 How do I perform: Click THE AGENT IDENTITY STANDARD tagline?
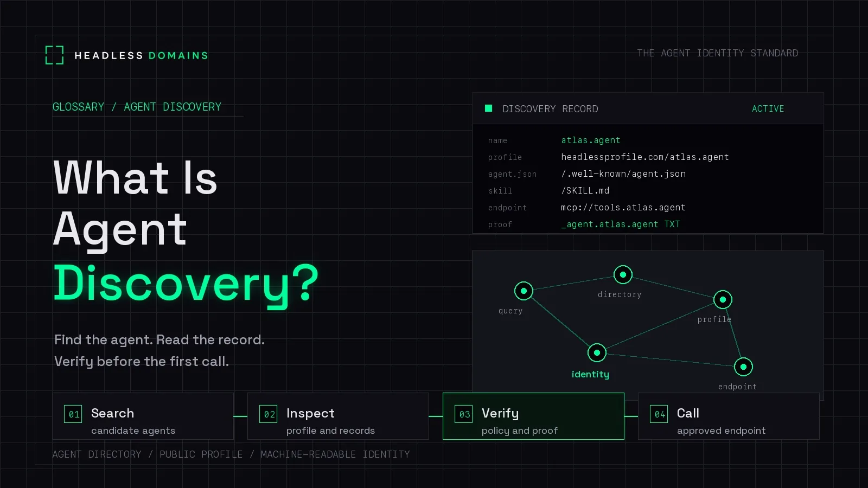point(717,53)
